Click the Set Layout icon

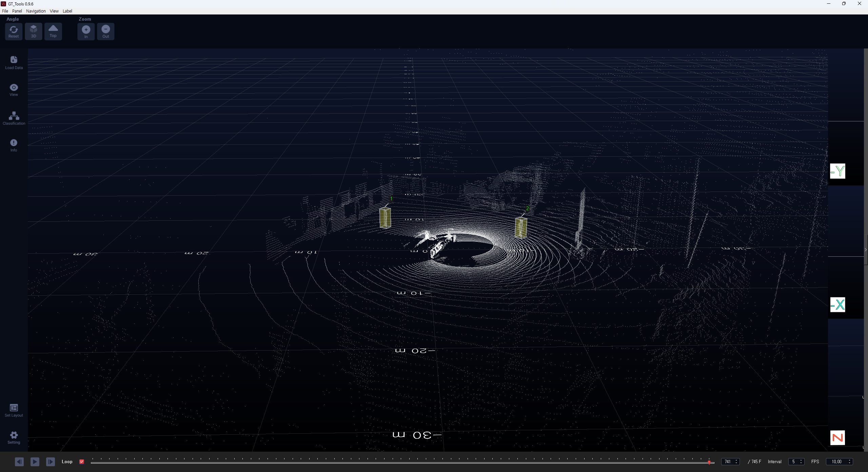[x=14, y=410]
